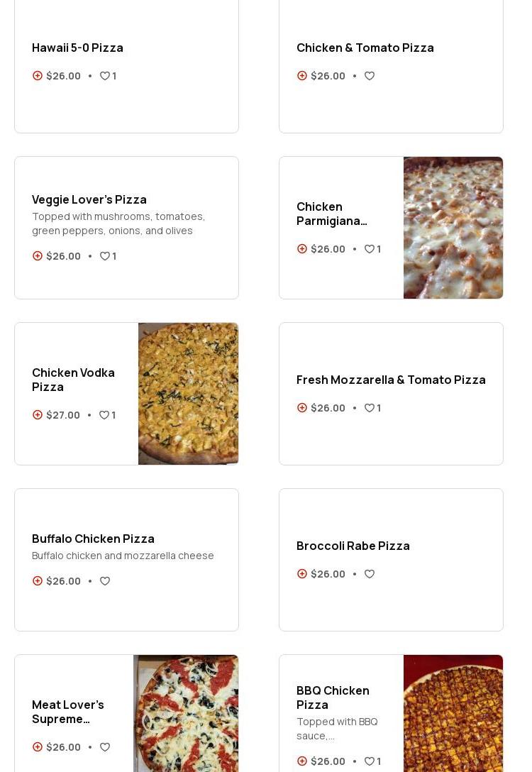
Task: Heart the Meat Lover's Supreme pizza
Action: point(105,747)
